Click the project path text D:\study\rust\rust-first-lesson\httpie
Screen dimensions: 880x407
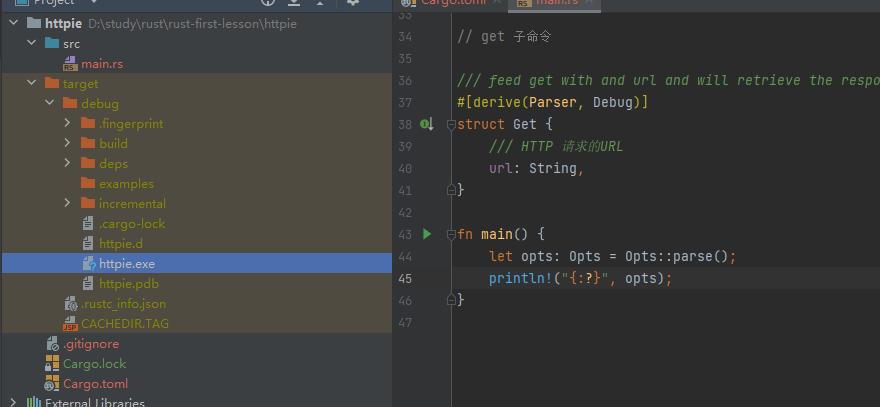pyautogui.click(x=192, y=24)
